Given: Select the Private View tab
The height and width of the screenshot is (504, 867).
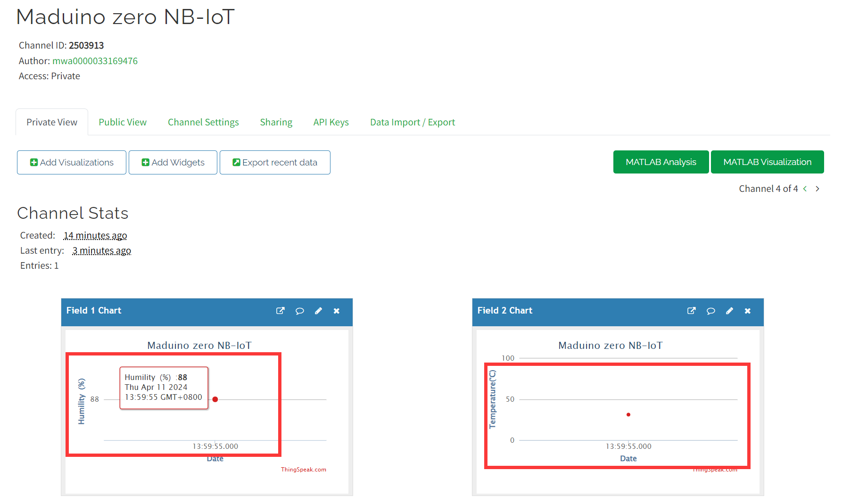Looking at the screenshot, I should [x=52, y=122].
